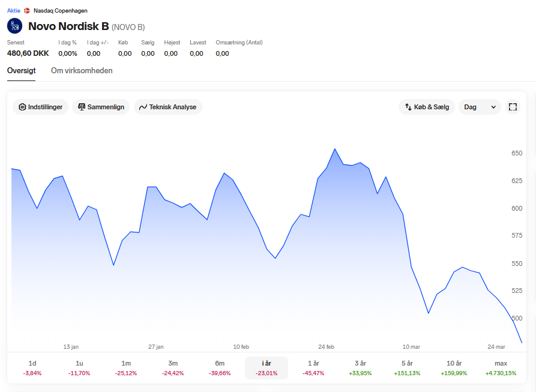536x392 pixels.
Task: Click the 27 jan date axis label
Action: 156,346
